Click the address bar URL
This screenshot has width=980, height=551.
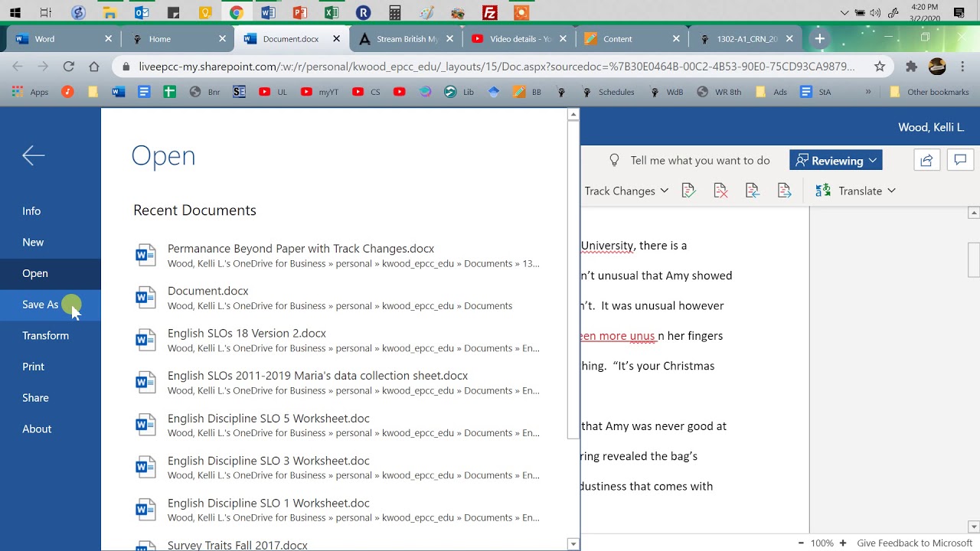(496, 67)
